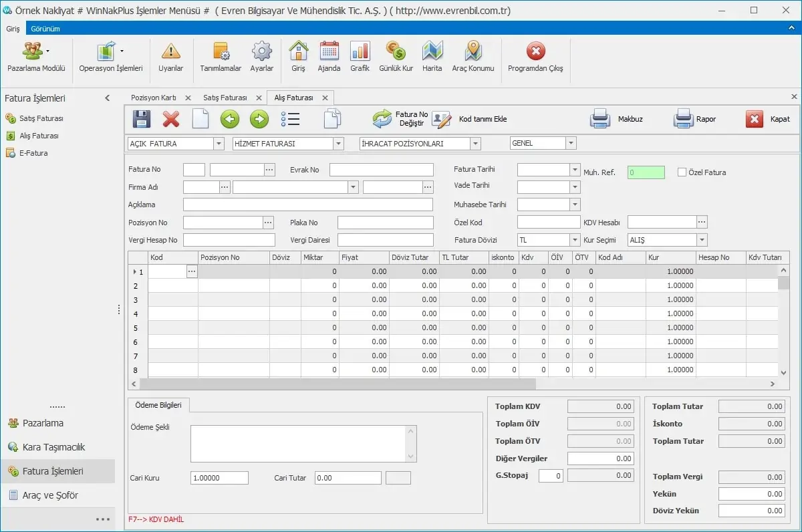Click the list view icon
The height and width of the screenshot is (532, 802).
[x=290, y=120]
